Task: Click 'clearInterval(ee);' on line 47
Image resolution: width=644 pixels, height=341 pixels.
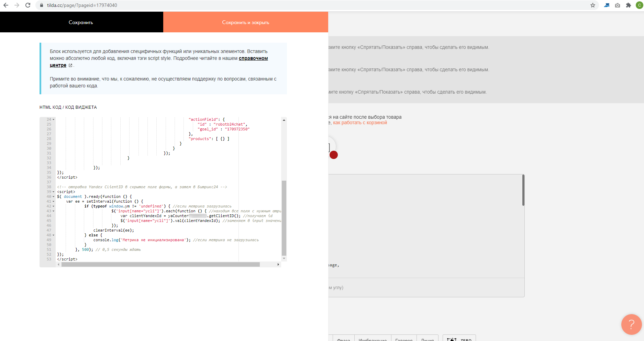Action: coord(114,230)
